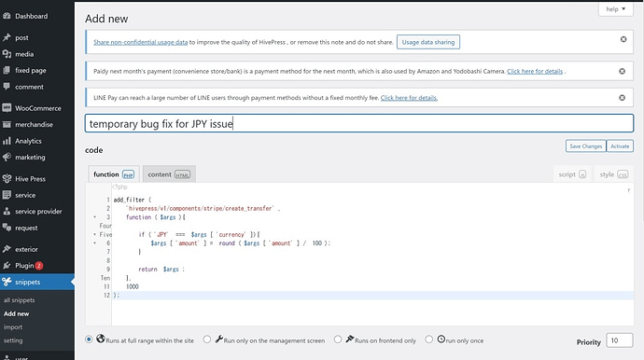Click the pin icon for frontend only
644x360 pixels.
349,339
